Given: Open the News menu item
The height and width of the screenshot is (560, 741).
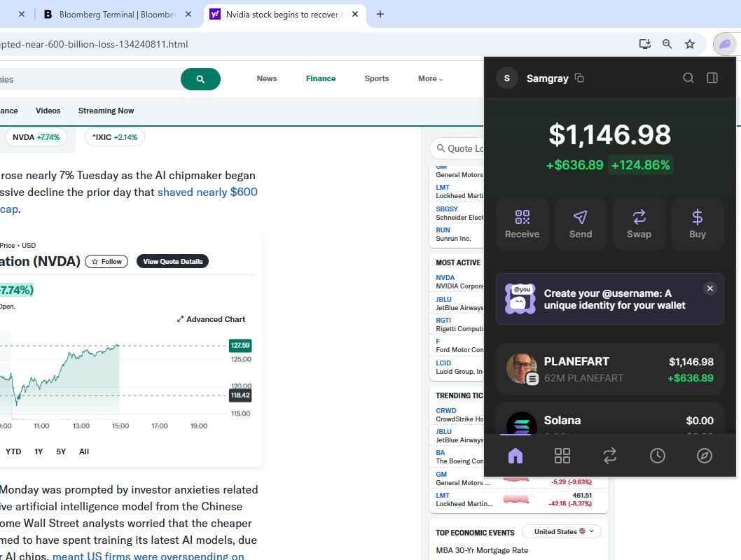Looking at the screenshot, I should tap(267, 78).
